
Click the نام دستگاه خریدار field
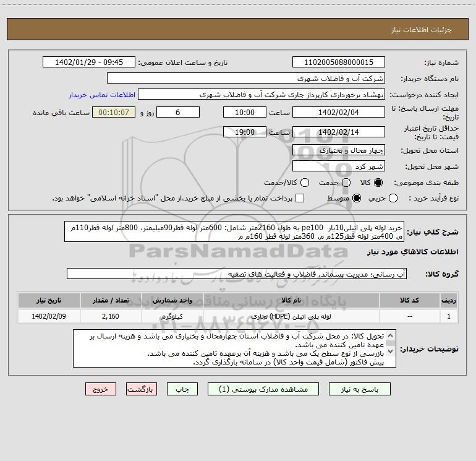coord(246,78)
